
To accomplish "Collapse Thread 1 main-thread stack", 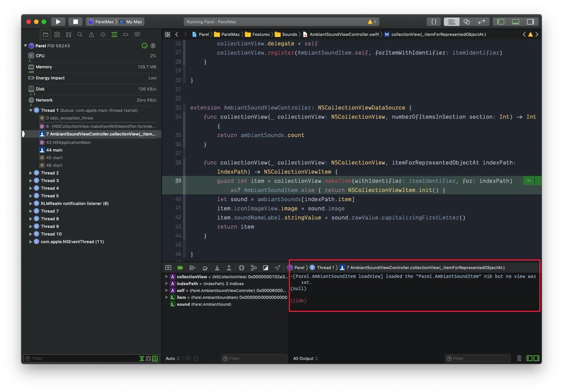I will 31,111.
